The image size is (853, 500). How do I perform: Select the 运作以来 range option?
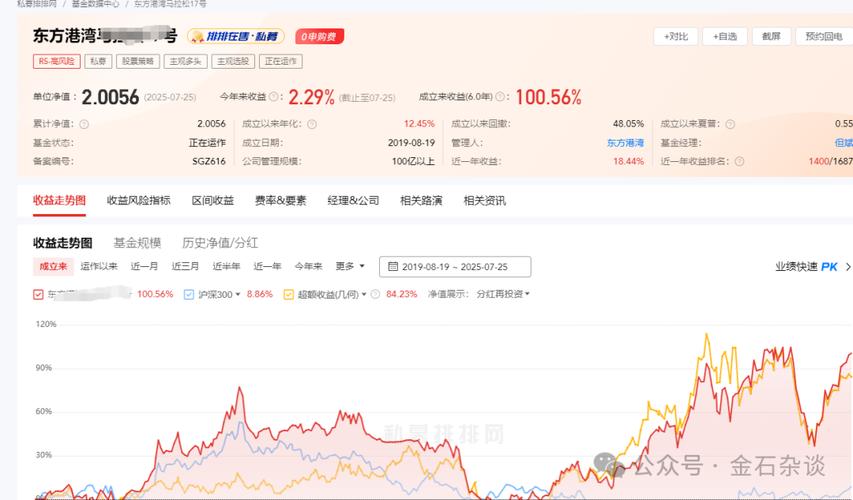(x=99, y=266)
